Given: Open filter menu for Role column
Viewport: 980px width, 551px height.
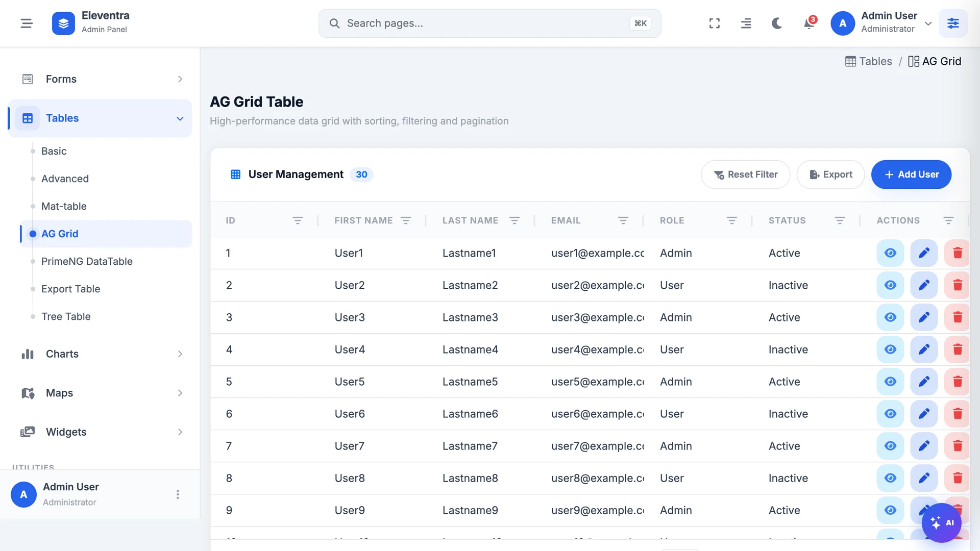Looking at the screenshot, I should click(732, 220).
